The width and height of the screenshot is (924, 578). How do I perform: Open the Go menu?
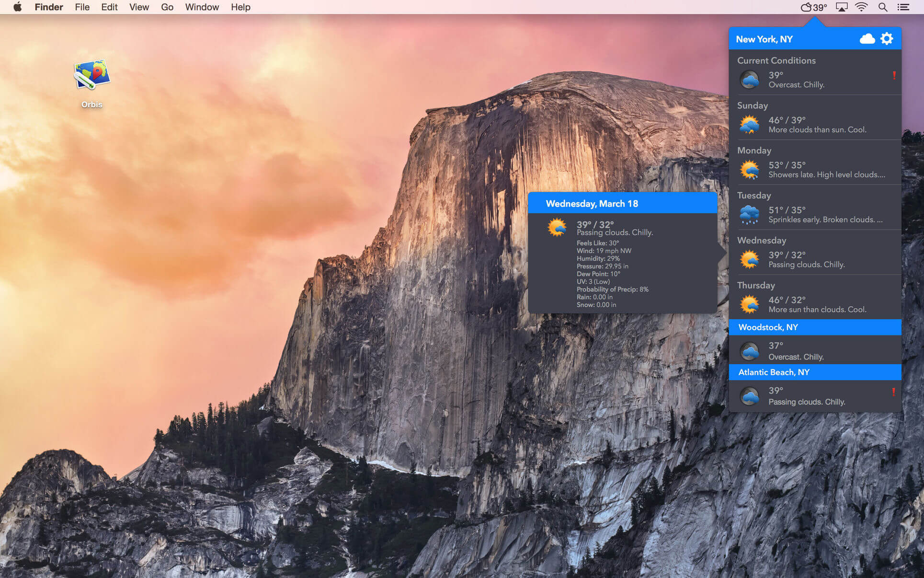click(167, 7)
